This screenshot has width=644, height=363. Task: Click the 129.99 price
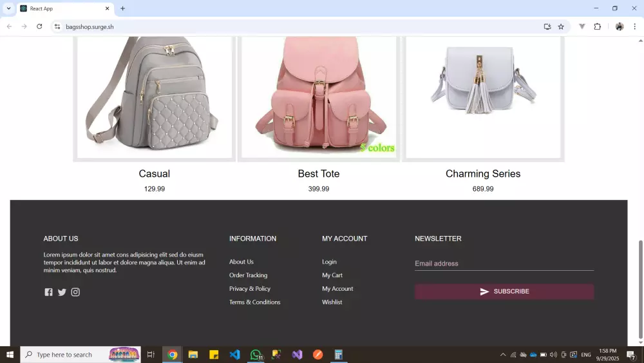click(155, 189)
